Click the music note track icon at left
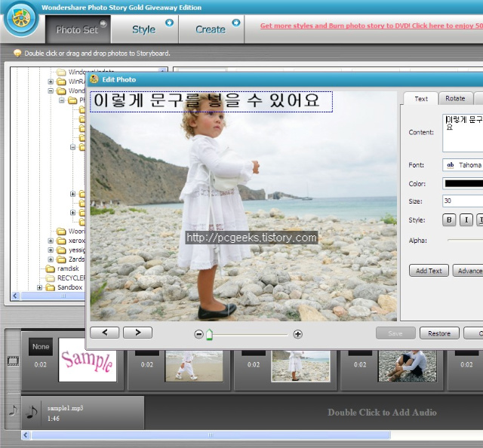 tap(14, 411)
